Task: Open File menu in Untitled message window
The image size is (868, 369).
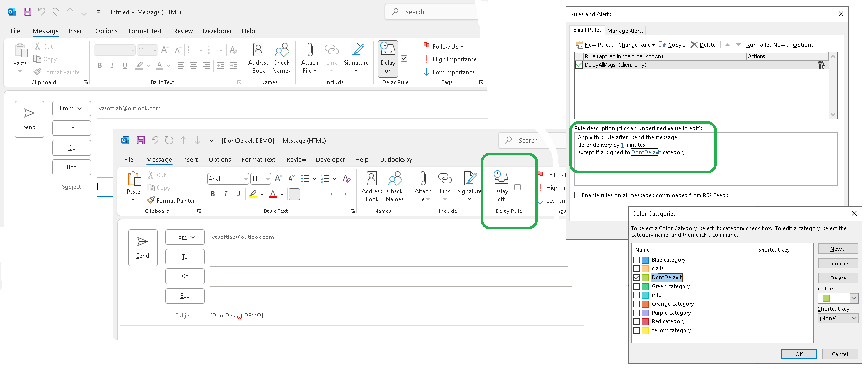Action: point(15,31)
